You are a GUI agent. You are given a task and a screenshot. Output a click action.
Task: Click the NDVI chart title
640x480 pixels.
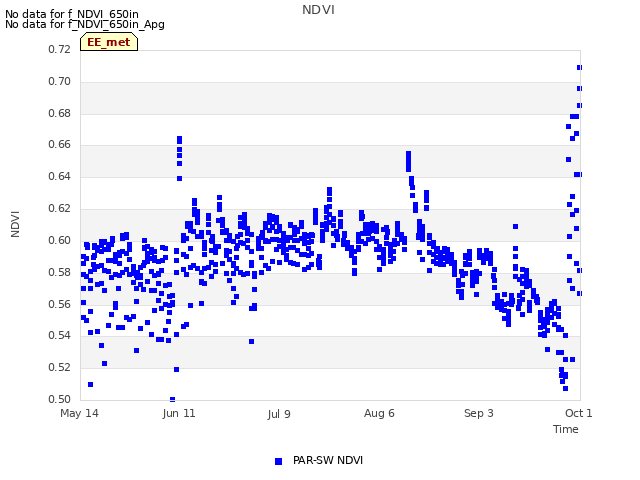coord(318,10)
